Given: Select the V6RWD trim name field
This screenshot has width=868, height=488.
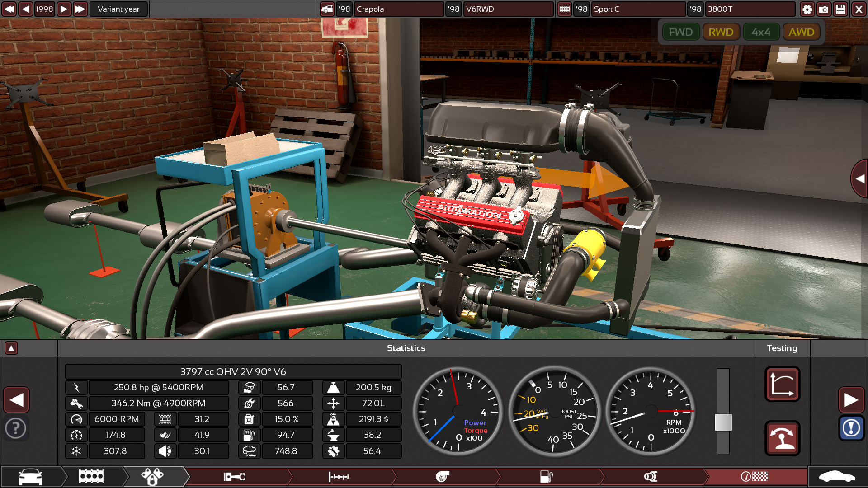Looking at the screenshot, I should [508, 9].
